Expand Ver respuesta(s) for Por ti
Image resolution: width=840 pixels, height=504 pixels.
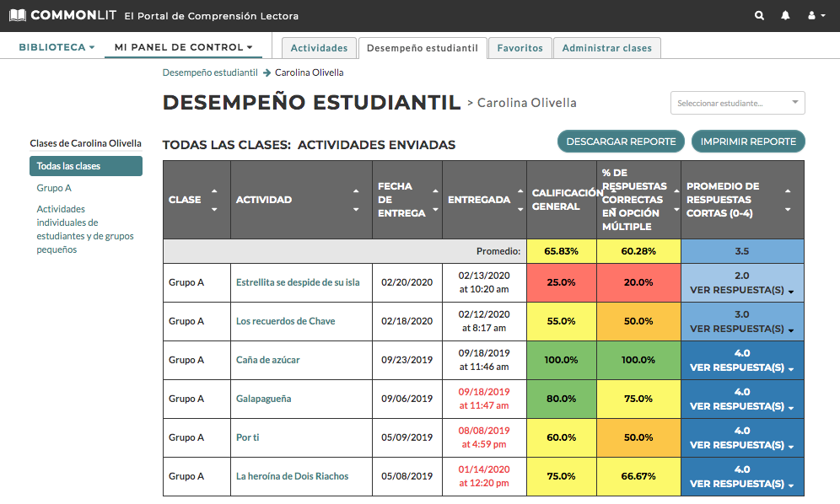pyautogui.click(x=742, y=445)
